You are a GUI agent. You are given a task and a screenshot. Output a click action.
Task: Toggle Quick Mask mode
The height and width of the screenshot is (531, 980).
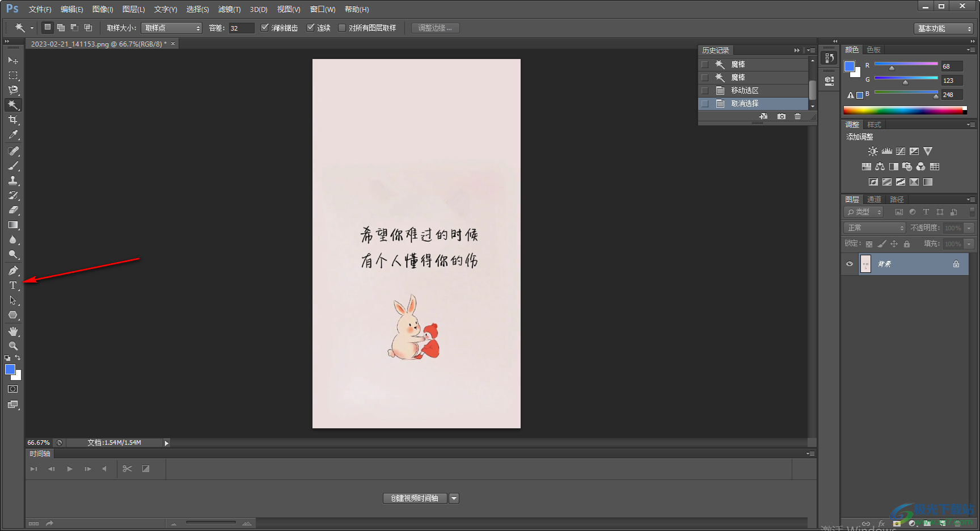coord(13,389)
